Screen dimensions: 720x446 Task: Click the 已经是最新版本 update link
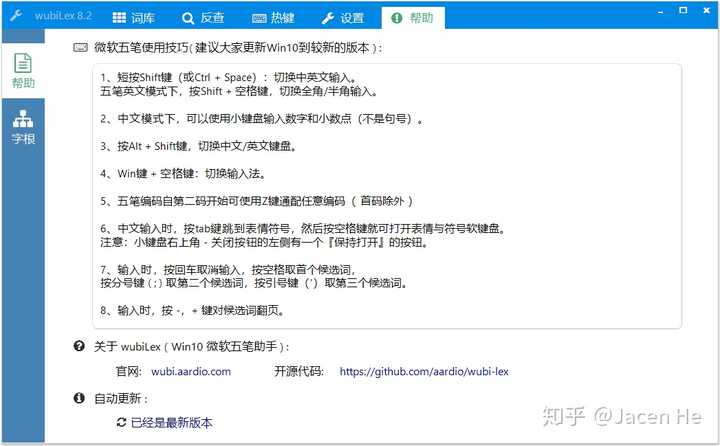tap(171, 423)
